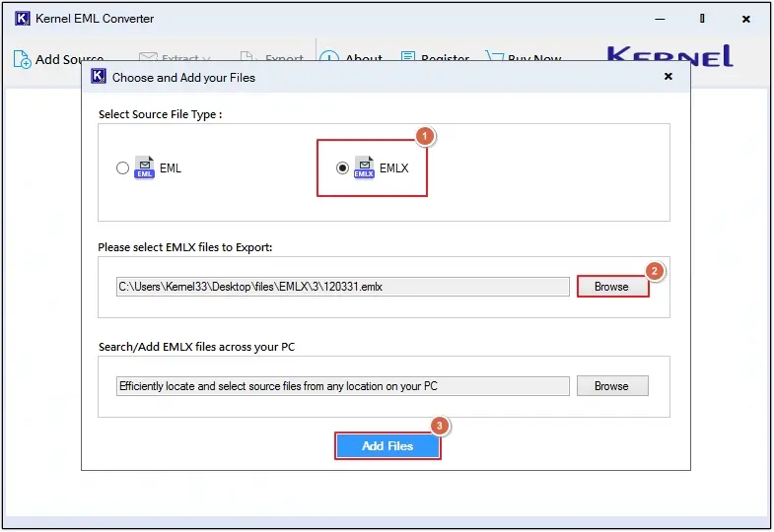Click the Kernel EML Converter app icon
Viewport: 774px width, 532px height.
[23, 19]
